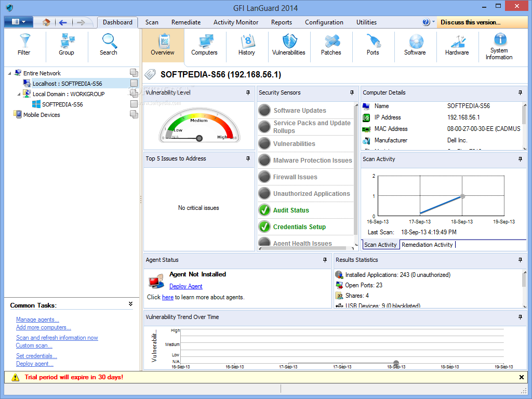Open the main application menu dropdown
The image size is (532, 399).
19,22
